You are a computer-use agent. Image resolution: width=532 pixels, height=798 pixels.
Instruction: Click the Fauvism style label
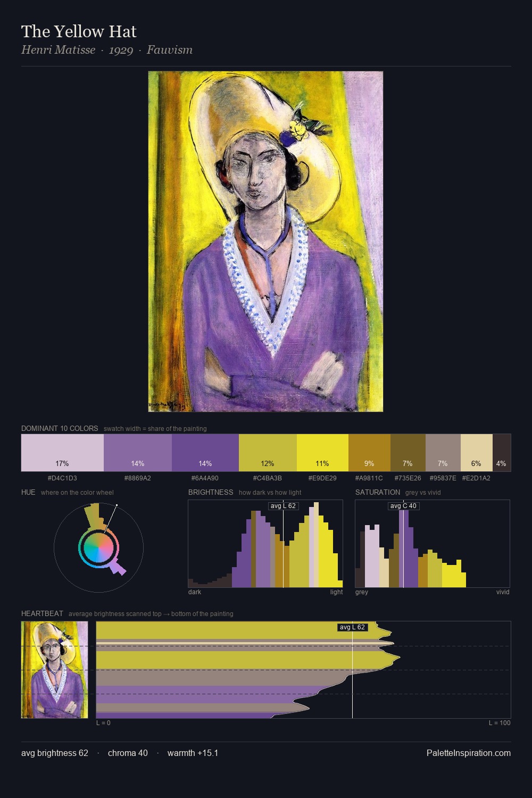point(170,50)
